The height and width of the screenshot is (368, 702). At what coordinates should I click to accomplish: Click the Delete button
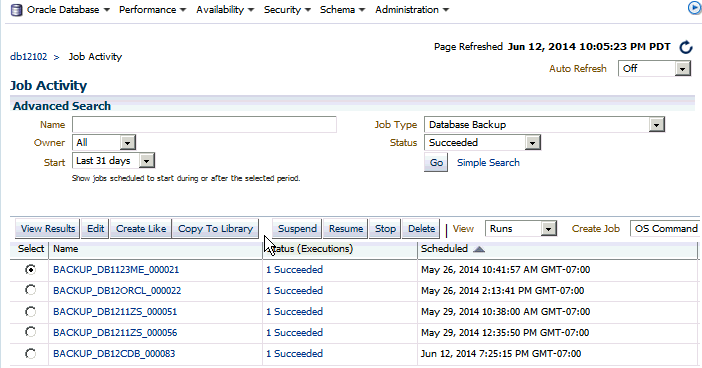click(x=421, y=229)
